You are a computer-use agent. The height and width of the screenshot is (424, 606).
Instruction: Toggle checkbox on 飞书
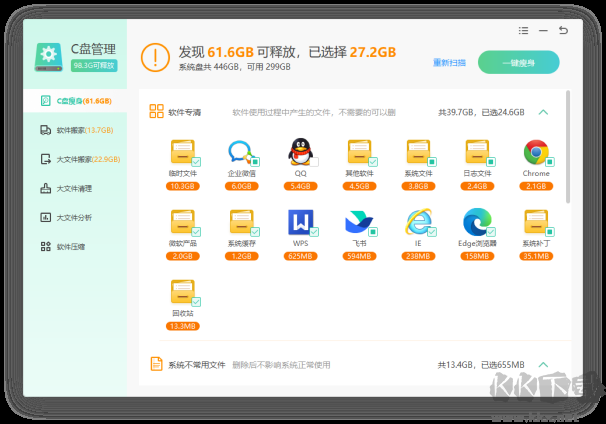373,232
